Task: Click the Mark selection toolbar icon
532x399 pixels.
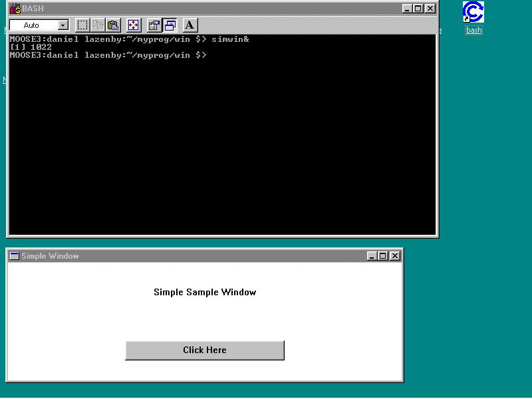Action: tap(82, 25)
